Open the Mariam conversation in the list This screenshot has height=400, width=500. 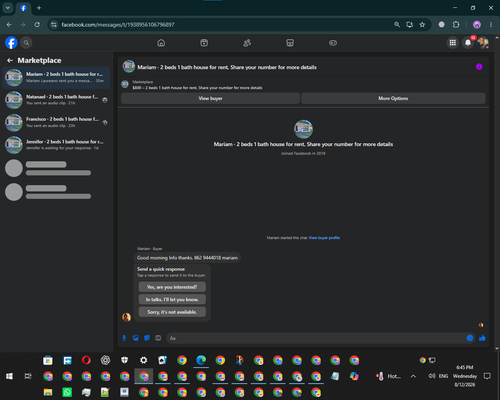pyautogui.click(x=56, y=77)
